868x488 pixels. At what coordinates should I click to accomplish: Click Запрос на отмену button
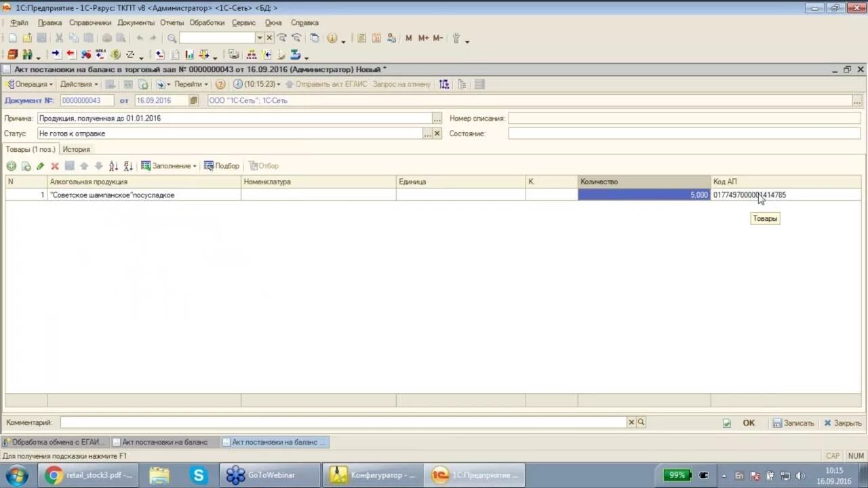[401, 84]
